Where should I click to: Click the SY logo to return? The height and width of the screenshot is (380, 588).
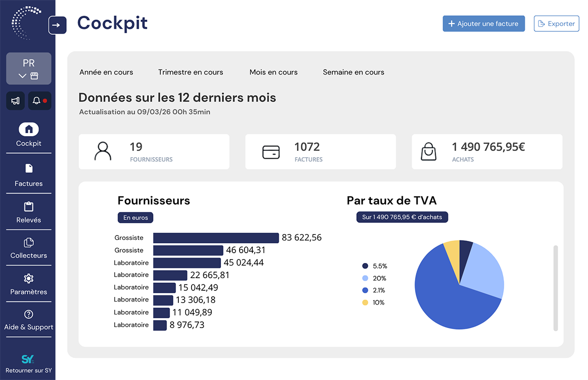[x=28, y=359]
